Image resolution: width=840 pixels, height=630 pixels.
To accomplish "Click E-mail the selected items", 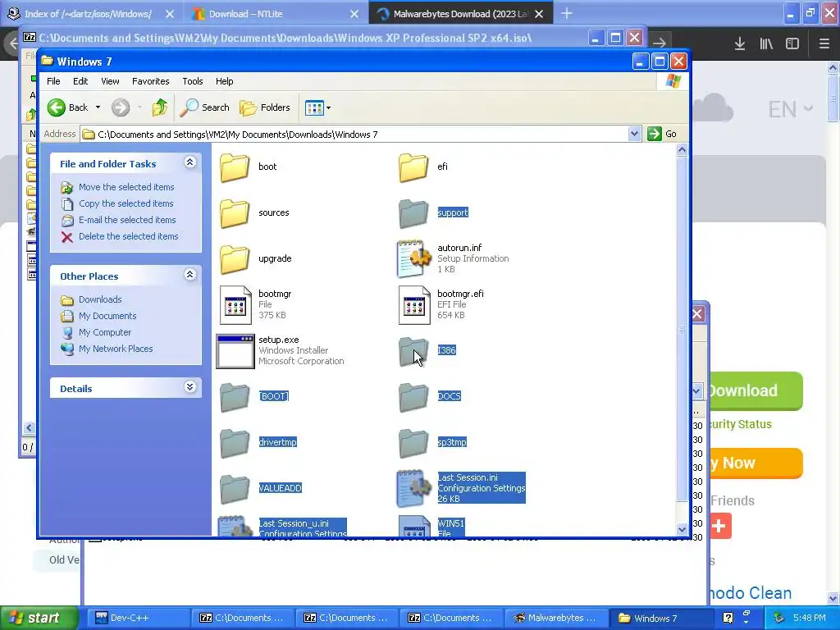I will pos(127,220).
